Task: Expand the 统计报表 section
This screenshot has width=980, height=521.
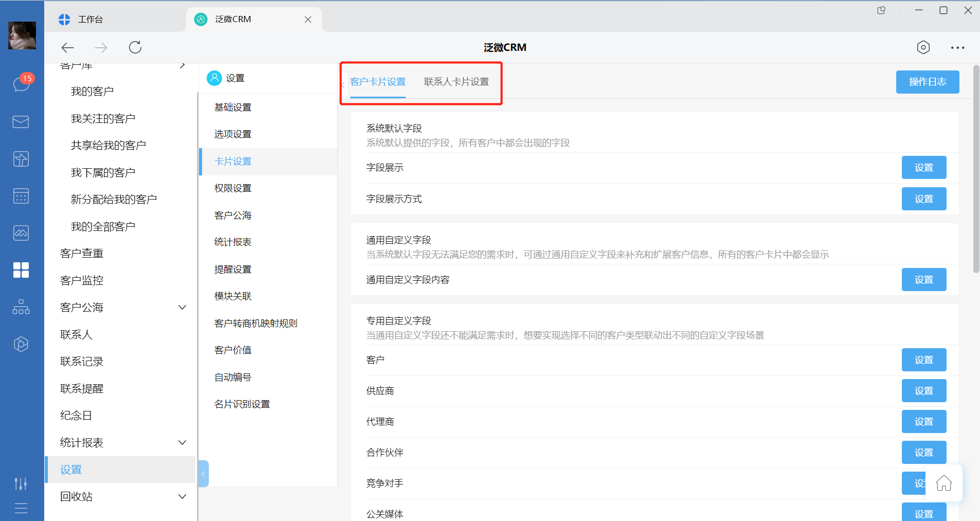Action: pyautogui.click(x=182, y=442)
